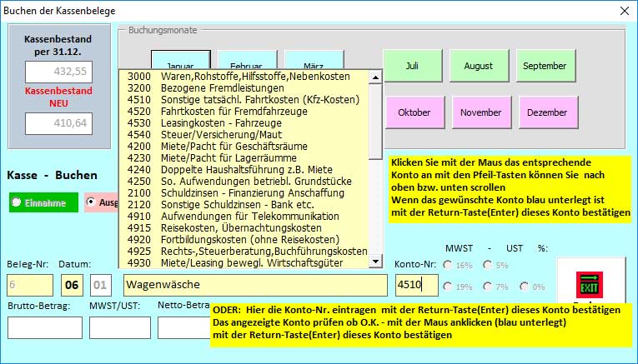This screenshot has width=638, height=364.
Task: Select the Februar booking month
Action: 247,61
